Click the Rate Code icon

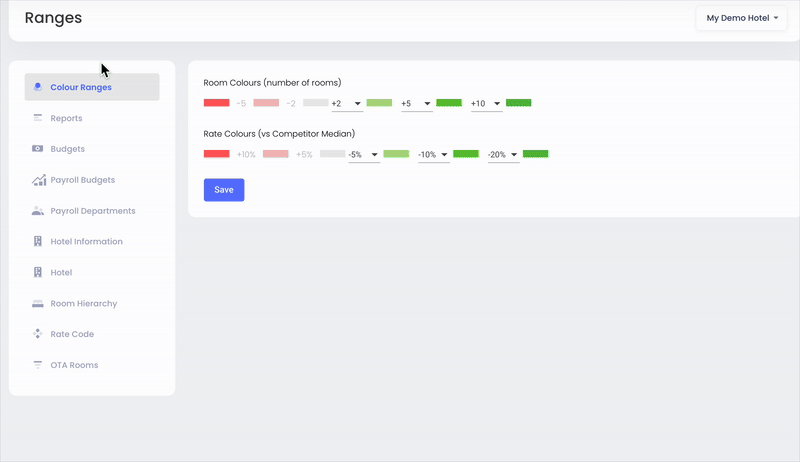click(x=38, y=334)
